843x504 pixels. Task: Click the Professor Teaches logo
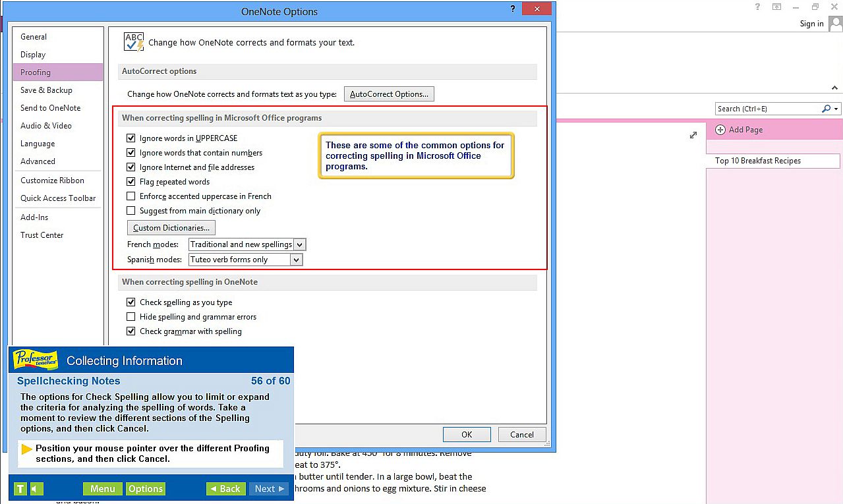(x=36, y=360)
